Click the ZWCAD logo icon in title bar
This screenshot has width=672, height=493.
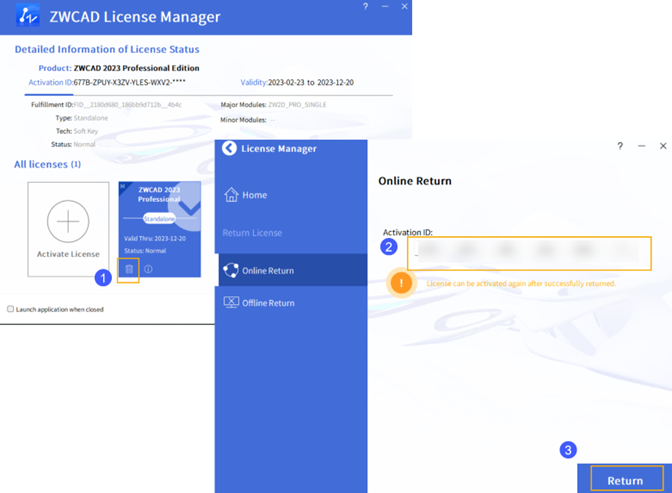pyautogui.click(x=27, y=16)
